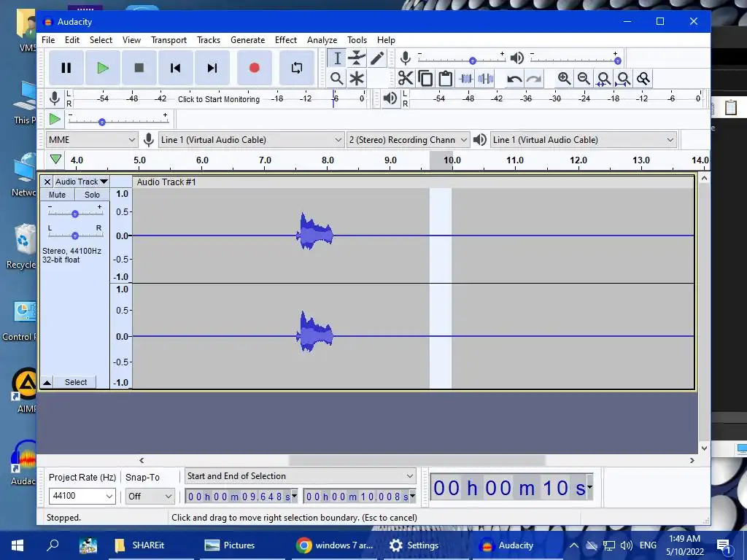The width and height of the screenshot is (747, 560).
Task: Click the playback volume slider handle
Action: pos(617,61)
